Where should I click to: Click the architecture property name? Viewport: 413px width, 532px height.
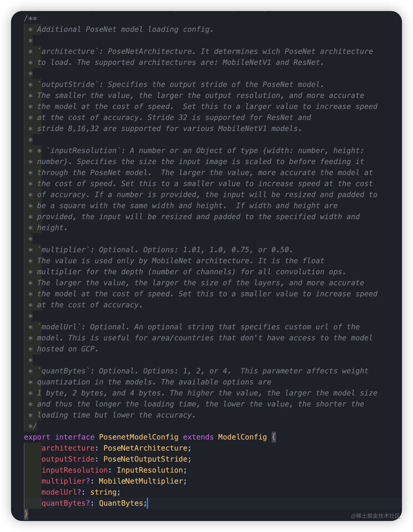point(68,448)
